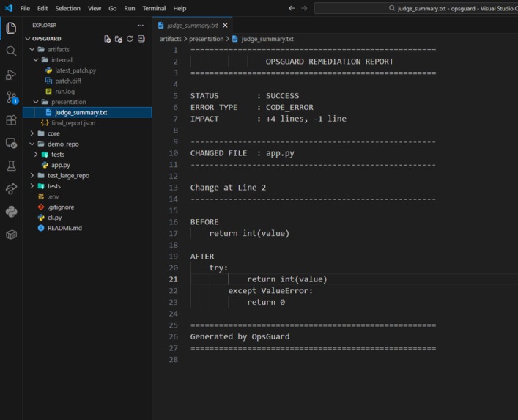Open the Live Share view

click(11, 188)
